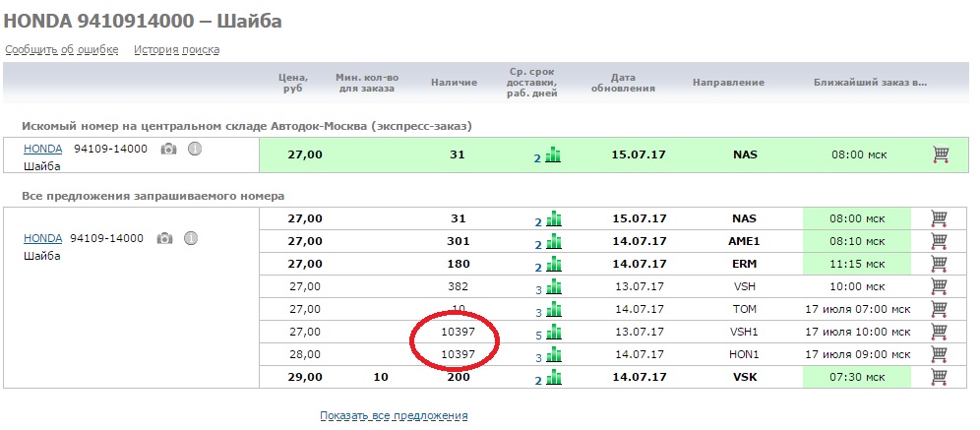Viewport: 980px width, 430px height.
Task: Select stock value 382 in VSH row
Action: tap(459, 287)
